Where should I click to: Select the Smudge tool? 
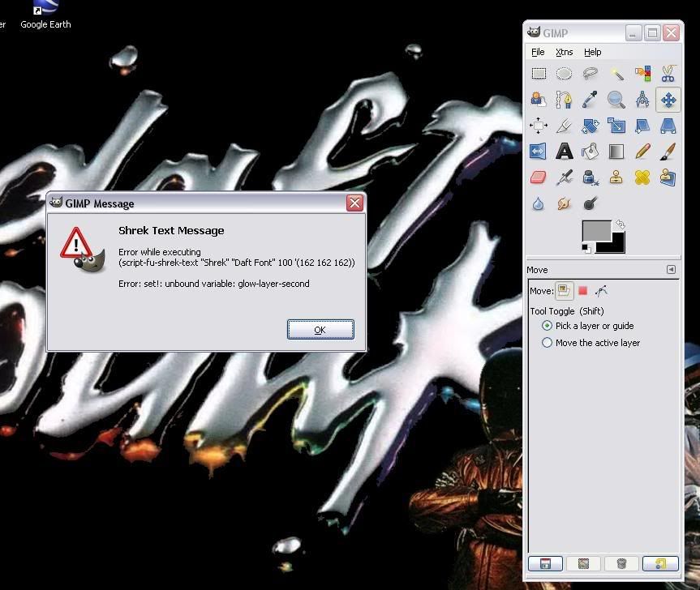[x=564, y=203]
